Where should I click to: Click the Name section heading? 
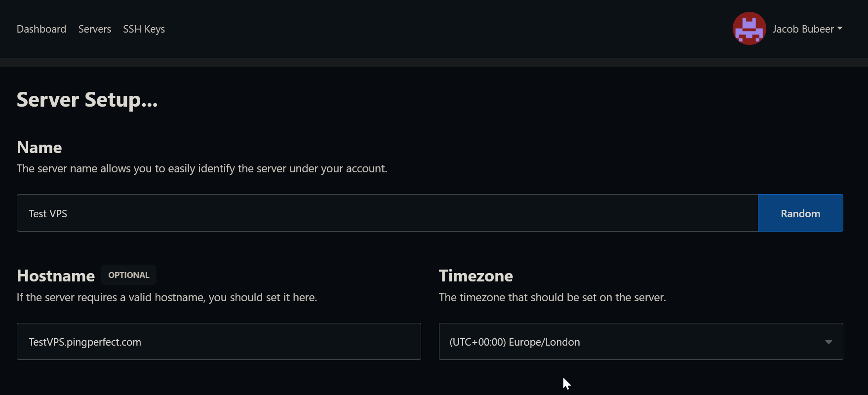[x=39, y=148]
